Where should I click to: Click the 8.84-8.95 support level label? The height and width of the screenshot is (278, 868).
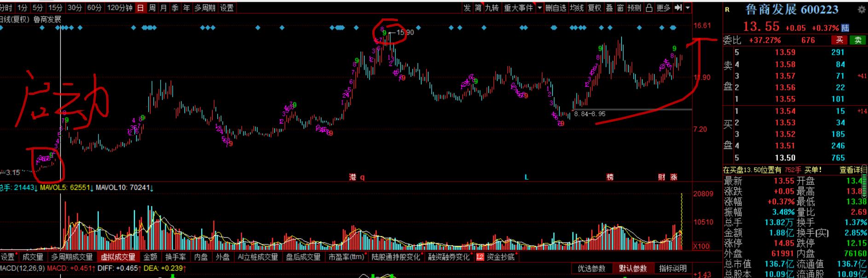pos(590,114)
